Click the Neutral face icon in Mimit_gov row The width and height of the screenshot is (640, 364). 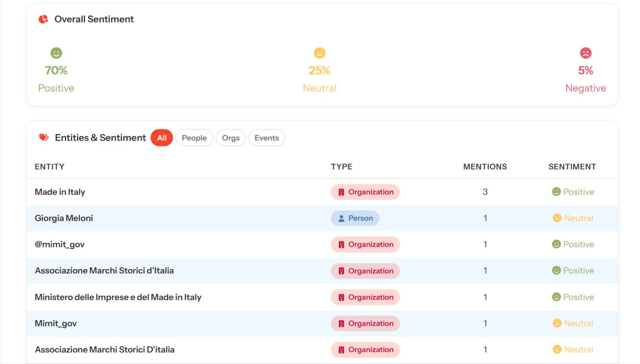(557, 323)
